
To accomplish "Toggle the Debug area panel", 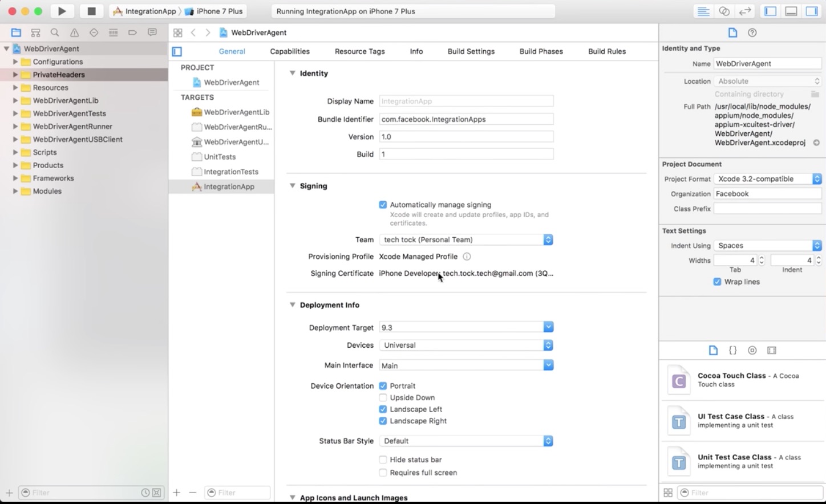I will point(791,11).
